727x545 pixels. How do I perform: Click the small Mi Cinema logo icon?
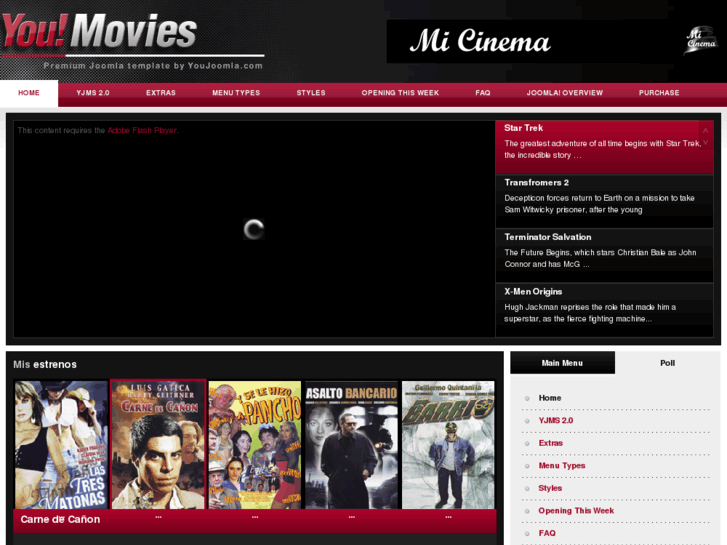click(701, 40)
